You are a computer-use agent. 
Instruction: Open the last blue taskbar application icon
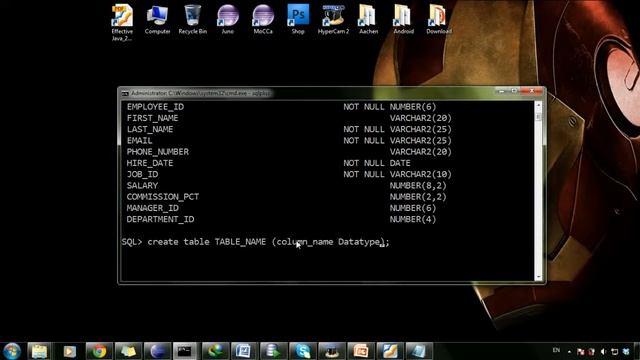[419, 351]
